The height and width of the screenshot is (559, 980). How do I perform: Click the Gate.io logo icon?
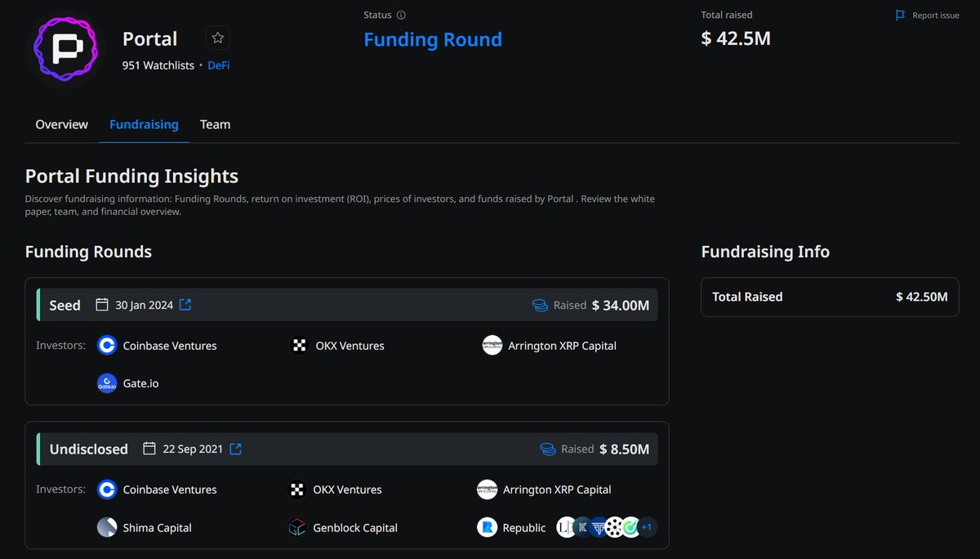107,383
